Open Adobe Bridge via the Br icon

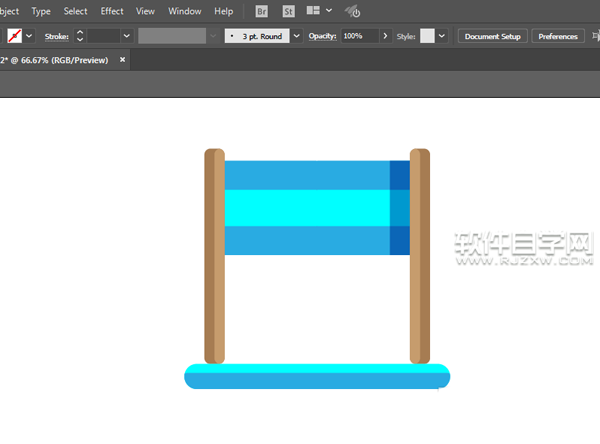[262, 11]
